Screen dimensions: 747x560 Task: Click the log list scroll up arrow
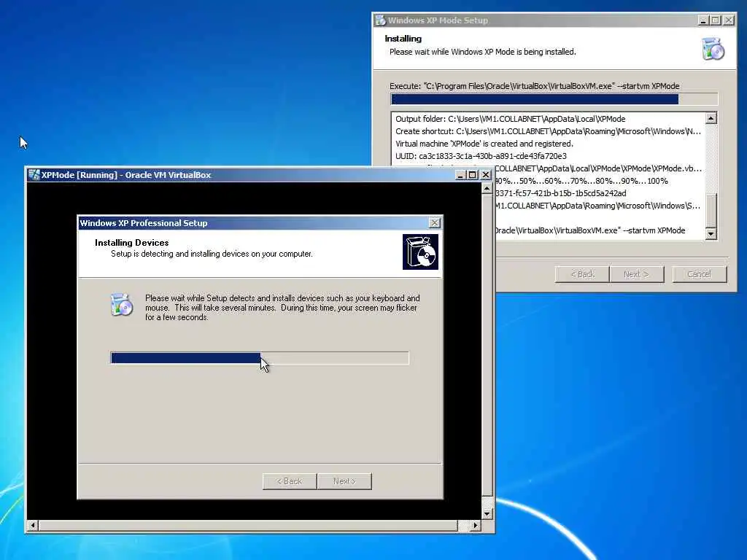pyautogui.click(x=711, y=118)
